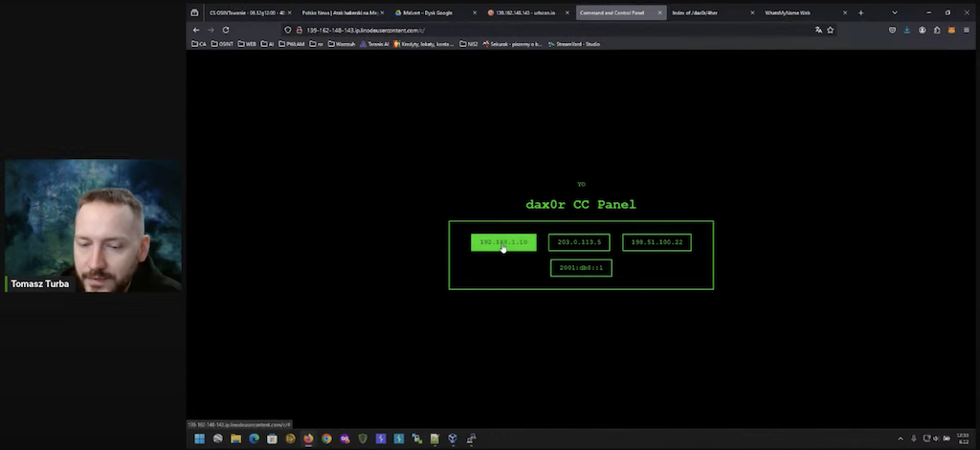Open the Malvert Google Drive tab
Image resolution: width=980 pixels, height=450 pixels.
[429, 13]
